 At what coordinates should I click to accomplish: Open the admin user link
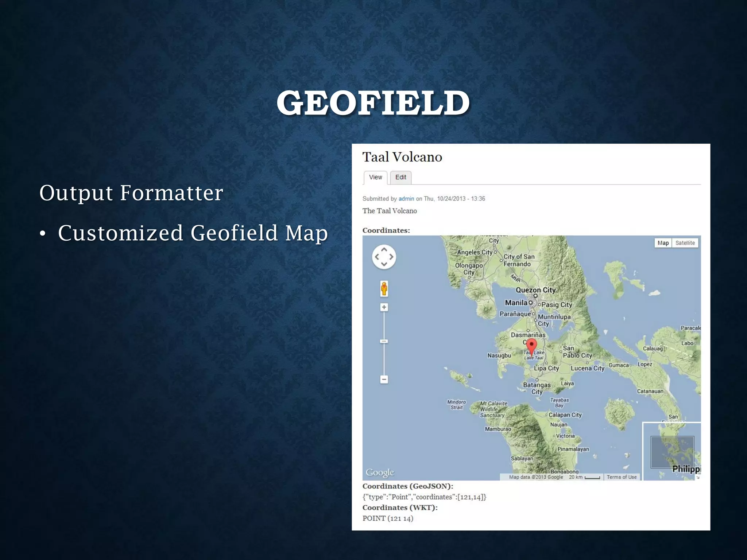tap(406, 199)
